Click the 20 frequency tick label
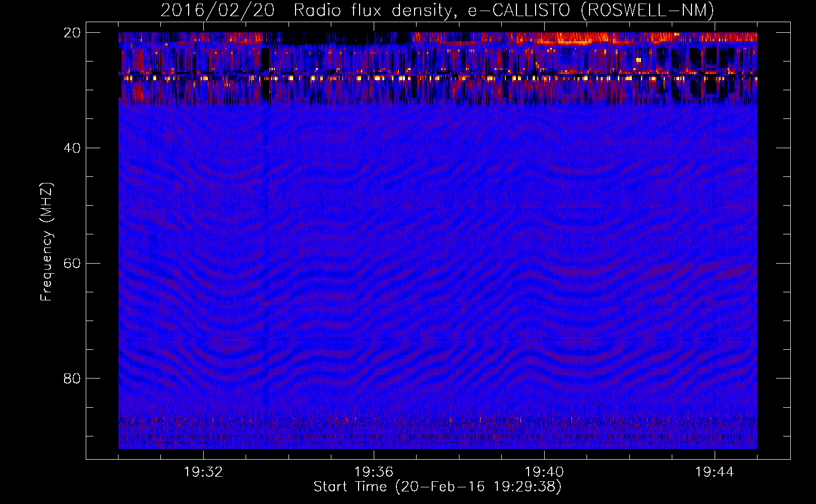This screenshot has height=504, width=816. click(72, 33)
